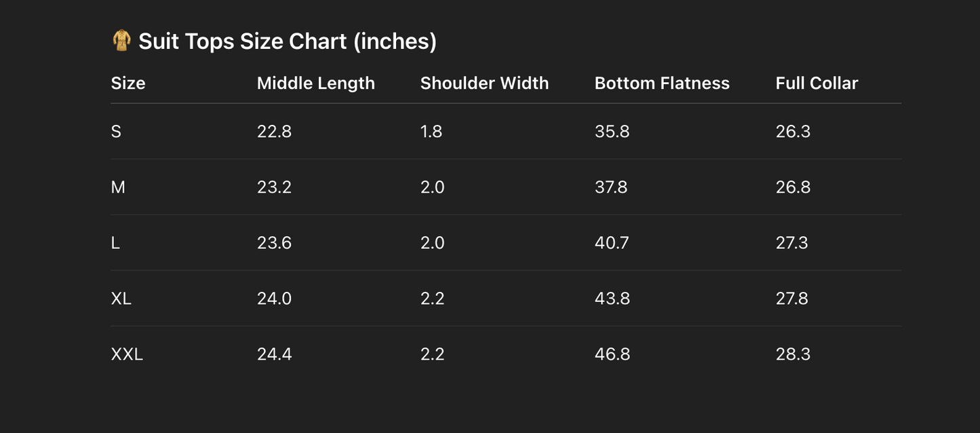Image resolution: width=980 pixels, height=433 pixels.
Task: Click the M size row label
Action: [x=118, y=187]
